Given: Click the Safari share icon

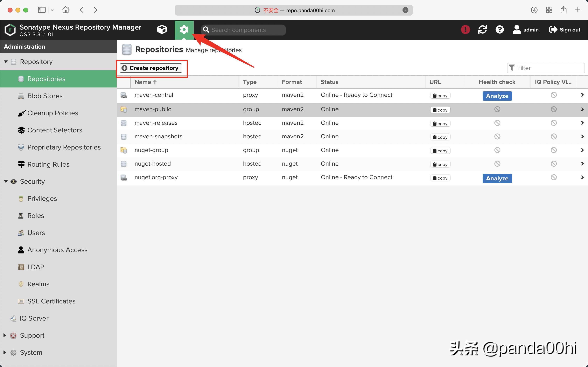Looking at the screenshot, I should 563,10.
